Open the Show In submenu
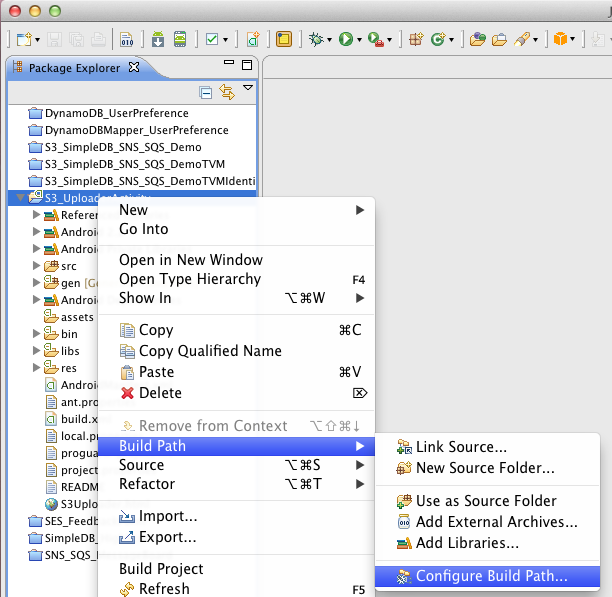Image resolution: width=612 pixels, height=597 pixels. [236, 298]
